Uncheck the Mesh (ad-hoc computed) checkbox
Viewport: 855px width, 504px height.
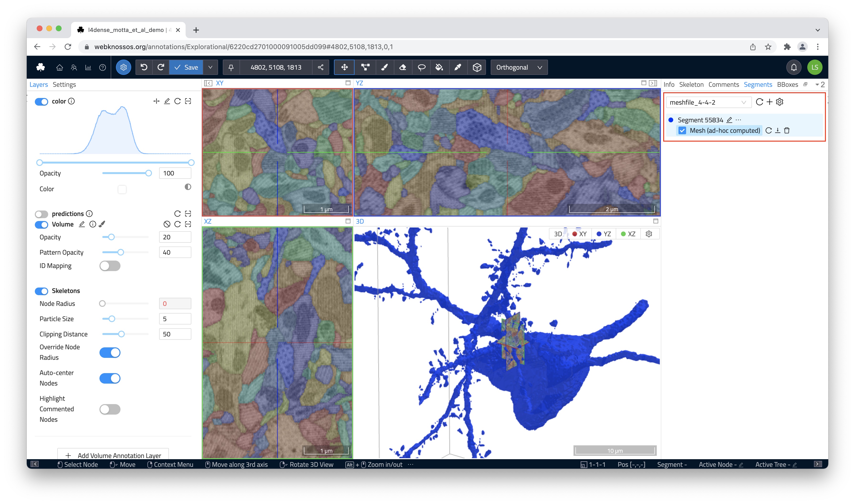coord(682,130)
